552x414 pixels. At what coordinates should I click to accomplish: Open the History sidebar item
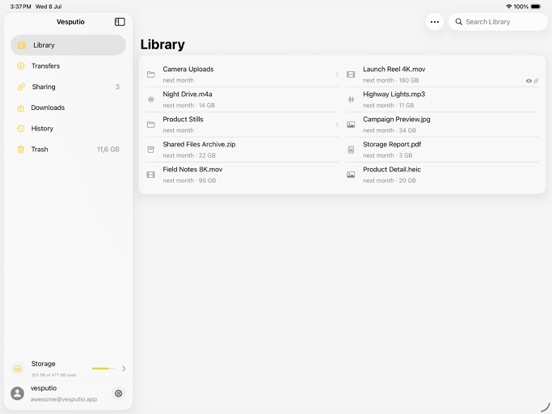68,128
